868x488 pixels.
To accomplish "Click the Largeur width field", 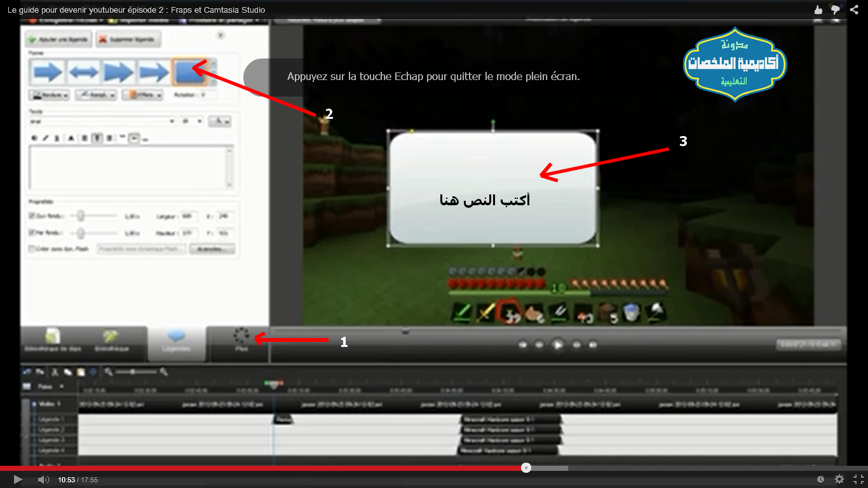I will pos(189,216).
